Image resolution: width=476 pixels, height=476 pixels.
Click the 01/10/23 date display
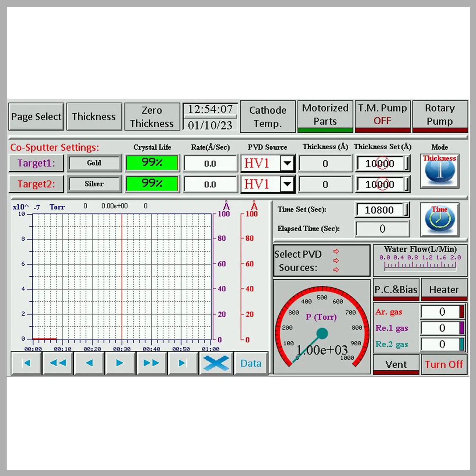tap(210, 125)
